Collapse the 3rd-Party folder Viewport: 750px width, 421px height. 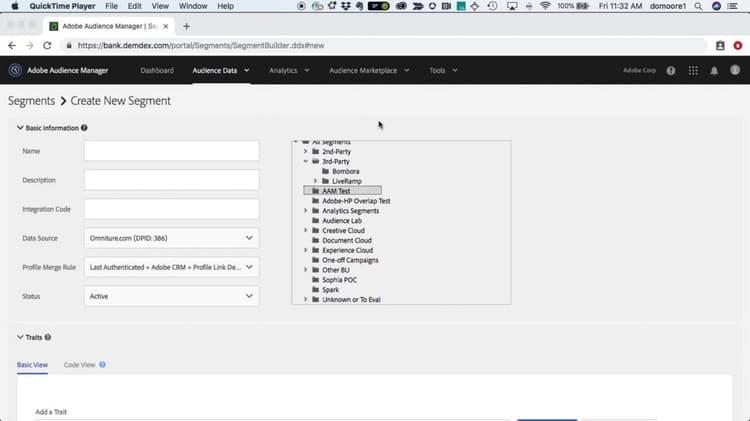pyautogui.click(x=306, y=161)
